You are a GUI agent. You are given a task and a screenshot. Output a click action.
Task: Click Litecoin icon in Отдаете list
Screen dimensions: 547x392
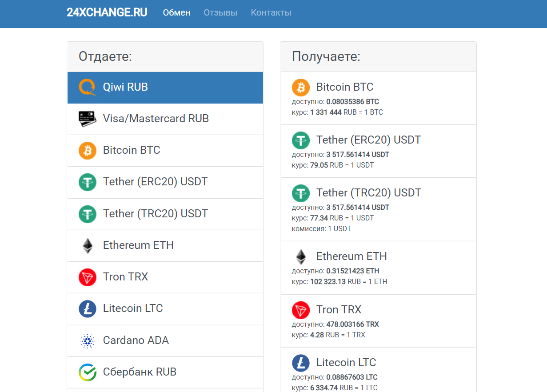(x=88, y=308)
